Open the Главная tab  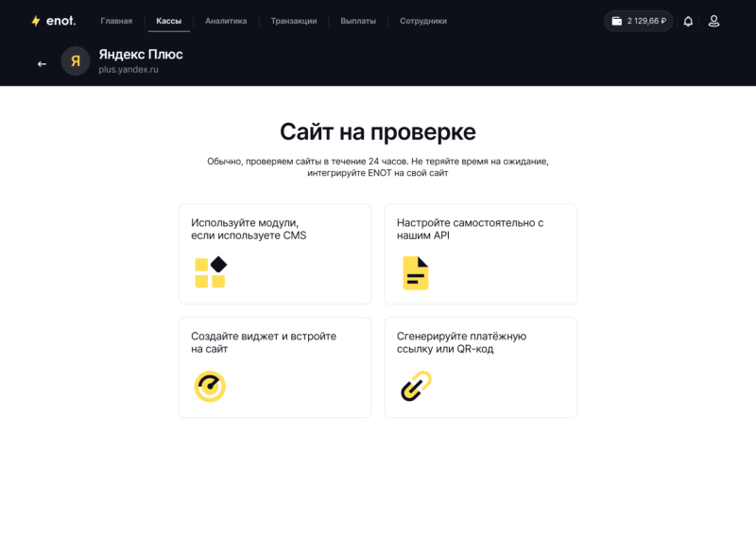pos(116,21)
